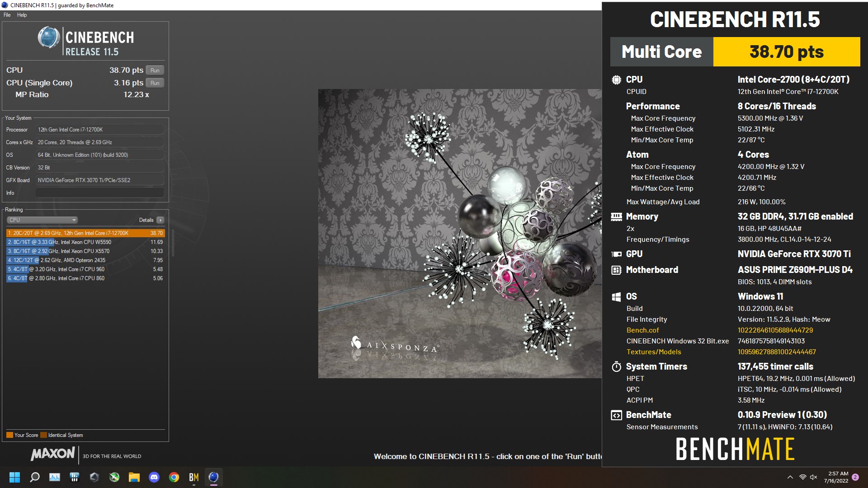Image resolution: width=868 pixels, height=488 pixels.
Task: Select ranking row Xeon CPU W5590
Action: [x=85, y=242]
